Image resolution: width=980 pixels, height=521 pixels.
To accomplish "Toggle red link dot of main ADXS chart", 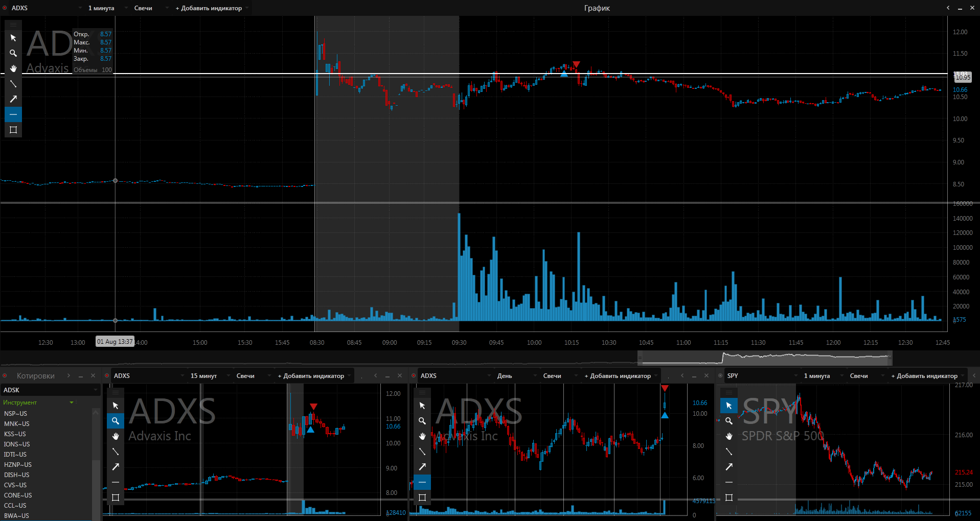I will click(5, 8).
